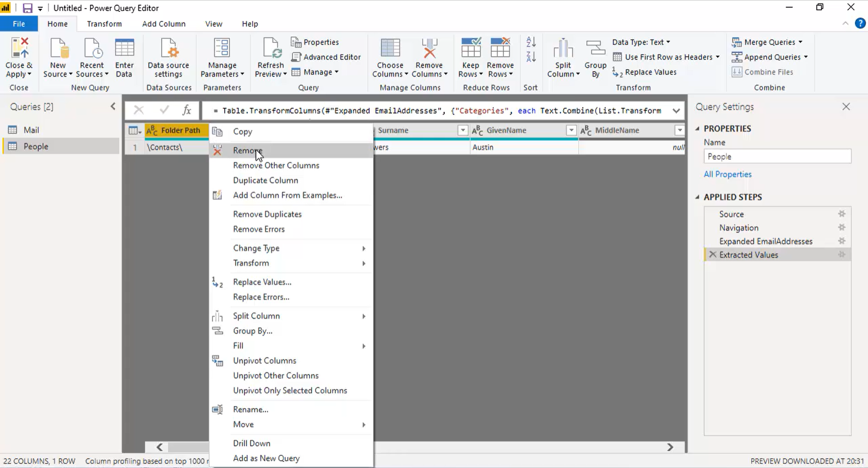Open gear settings for Source step
The width and height of the screenshot is (868, 468).
click(842, 214)
